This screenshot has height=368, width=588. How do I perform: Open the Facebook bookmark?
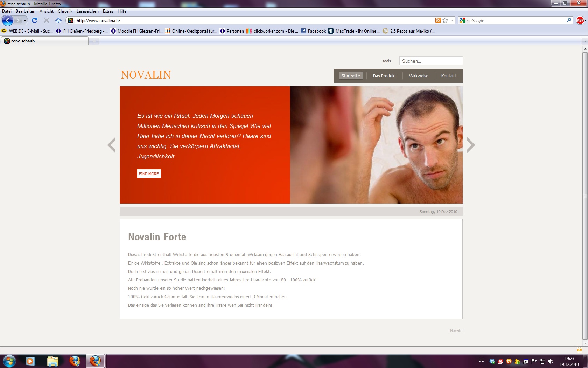click(313, 31)
